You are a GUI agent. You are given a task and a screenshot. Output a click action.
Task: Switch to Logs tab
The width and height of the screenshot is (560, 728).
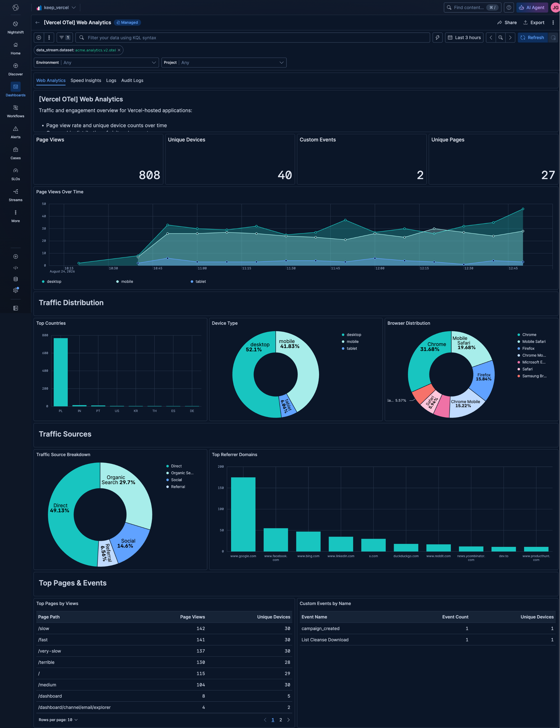pos(111,80)
